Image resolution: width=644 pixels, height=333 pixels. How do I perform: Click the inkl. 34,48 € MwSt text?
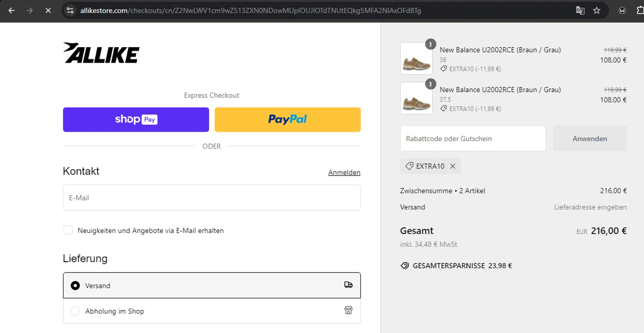coord(428,245)
